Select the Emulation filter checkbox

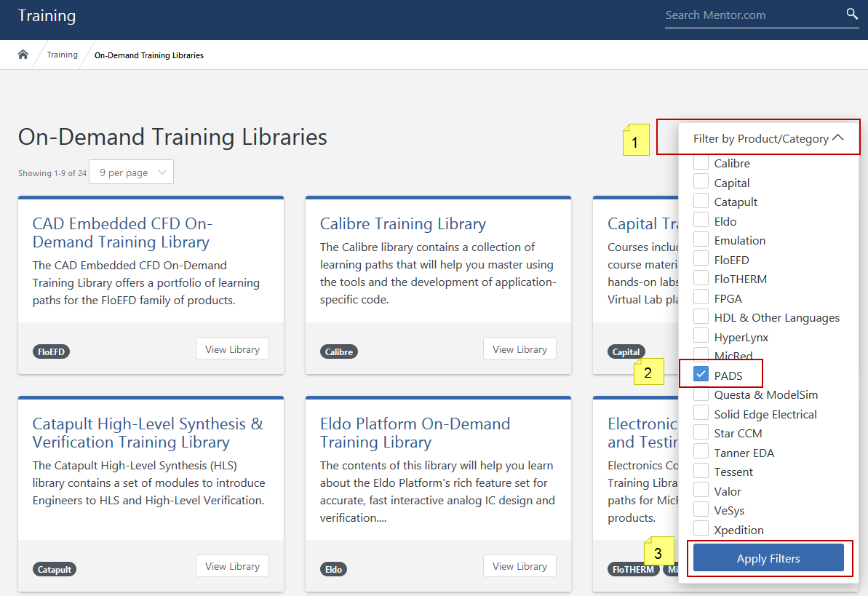(x=701, y=239)
